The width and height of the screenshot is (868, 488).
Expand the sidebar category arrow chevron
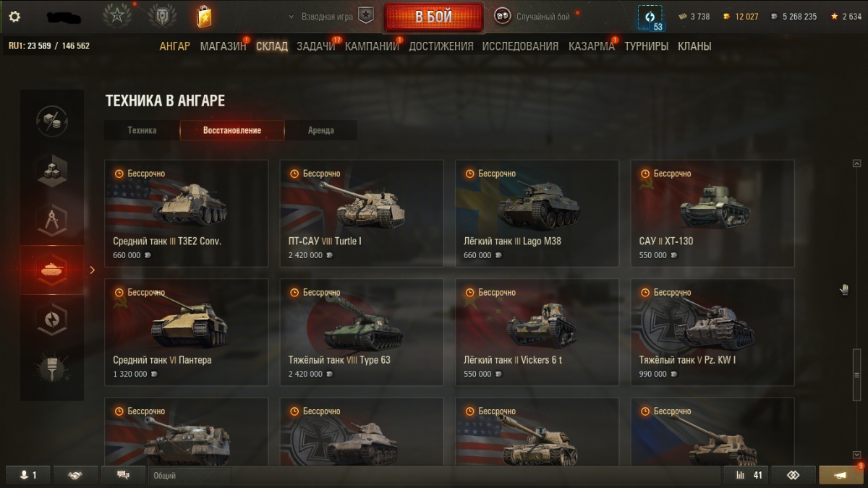92,270
